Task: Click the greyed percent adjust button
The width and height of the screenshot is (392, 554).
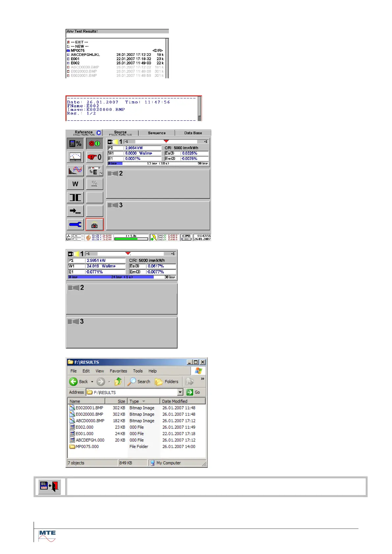Action: pyautogui.click(x=95, y=184)
